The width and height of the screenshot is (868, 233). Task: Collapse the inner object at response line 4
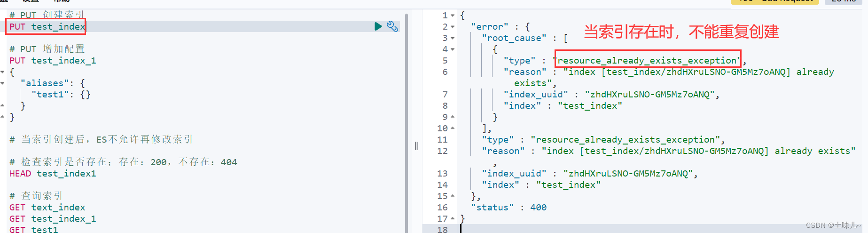(x=453, y=49)
